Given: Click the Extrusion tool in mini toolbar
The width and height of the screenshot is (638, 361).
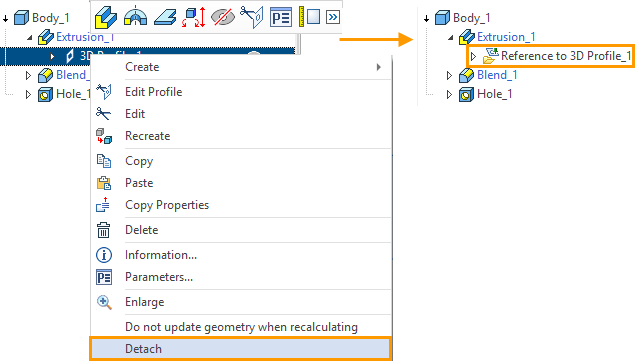Looking at the screenshot, I should pyautogui.click(x=105, y=18).
